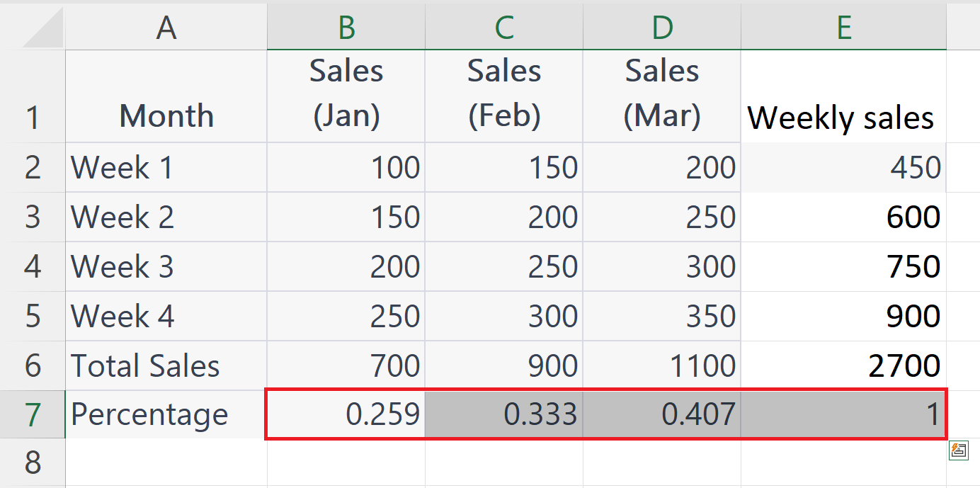Select the Week 4 label cell
The height and width of the screenshot is (488, 980).
[x=165, y=316]
